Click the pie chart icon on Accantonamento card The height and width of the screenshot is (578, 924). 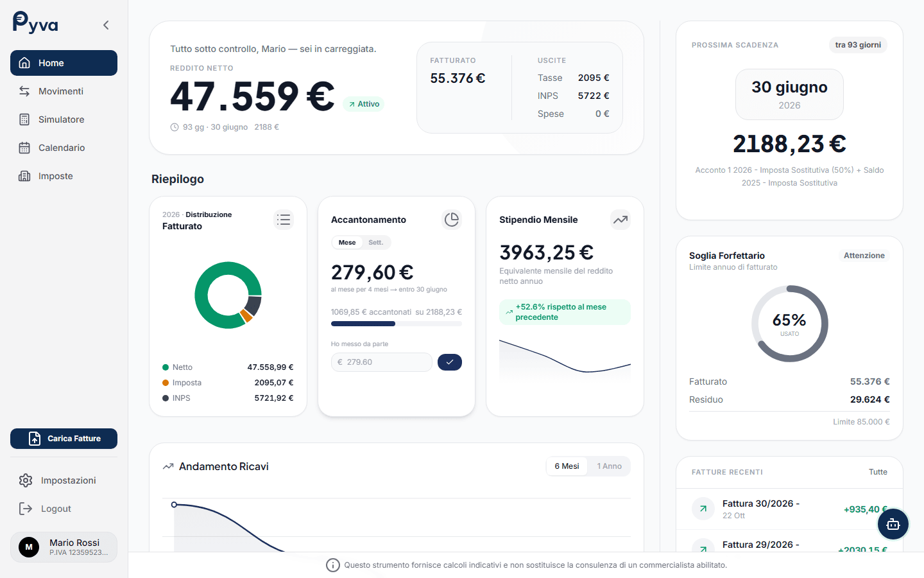click(x=452, y=219)
